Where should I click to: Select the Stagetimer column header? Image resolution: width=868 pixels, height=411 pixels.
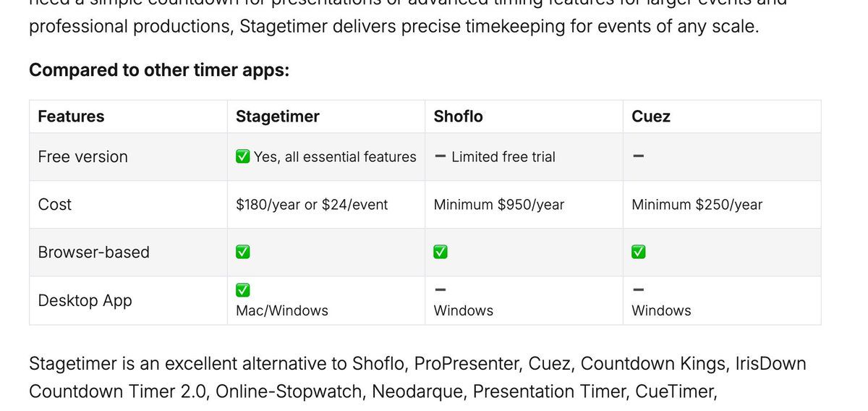pyautogui.click(x=278, y=116)
